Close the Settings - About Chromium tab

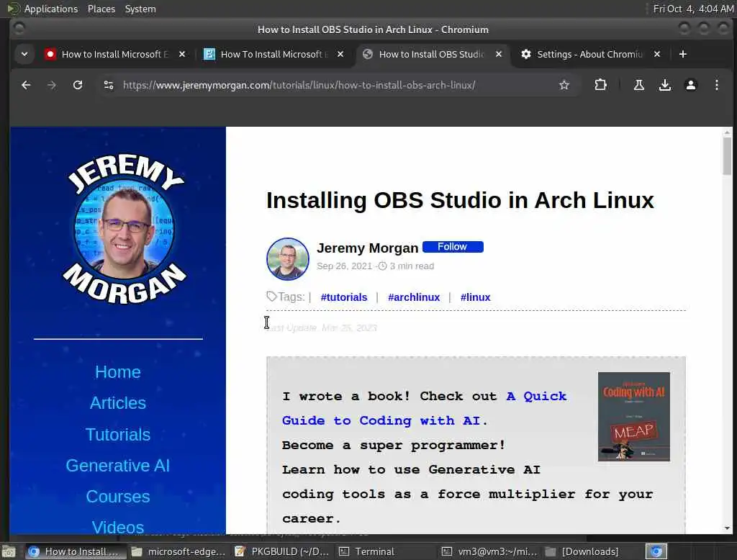point(657,54)
